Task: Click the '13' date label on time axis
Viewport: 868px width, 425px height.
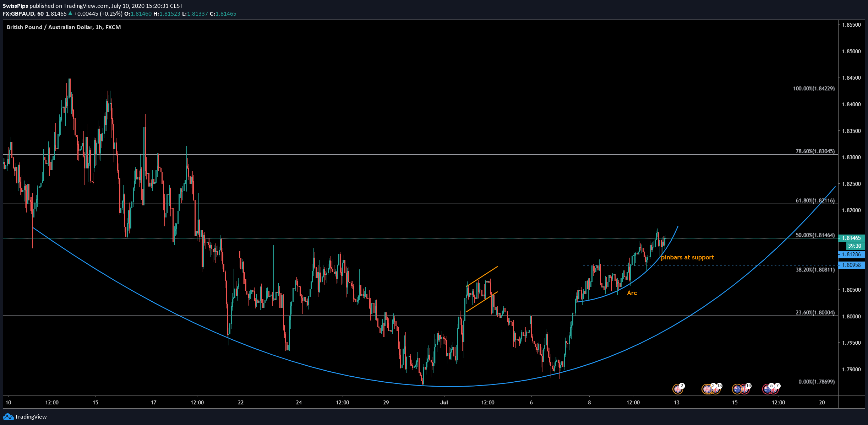Action: coord(677,403)
